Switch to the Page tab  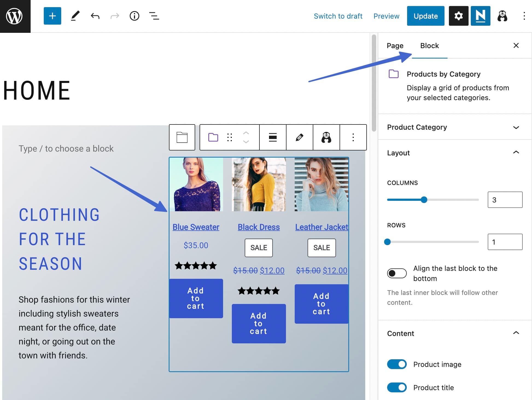point(394,46)
